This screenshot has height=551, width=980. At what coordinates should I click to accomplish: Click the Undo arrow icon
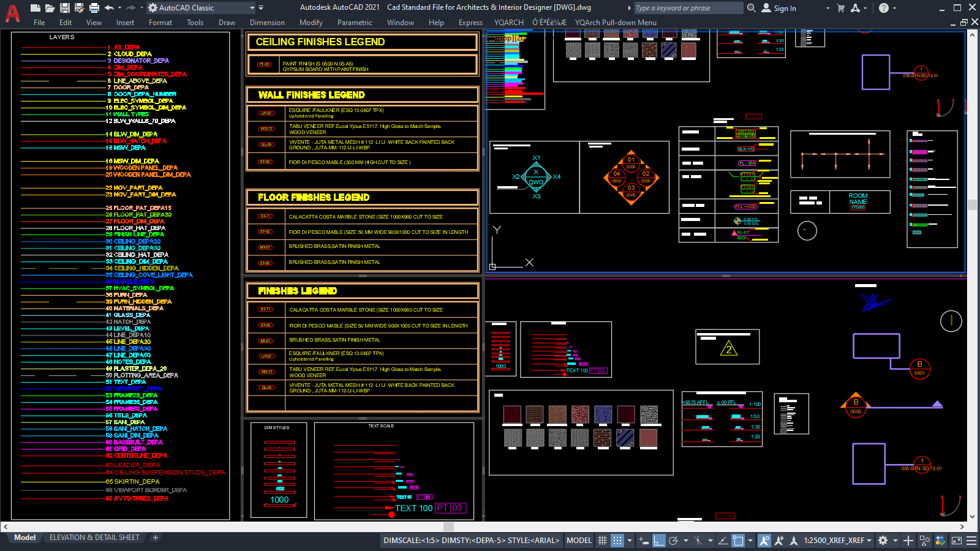point(108,7)
